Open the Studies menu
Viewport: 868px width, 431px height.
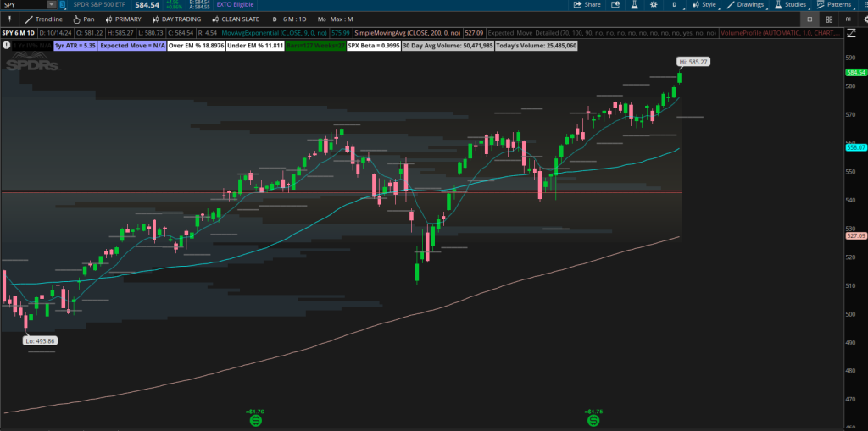pos(788,4)
